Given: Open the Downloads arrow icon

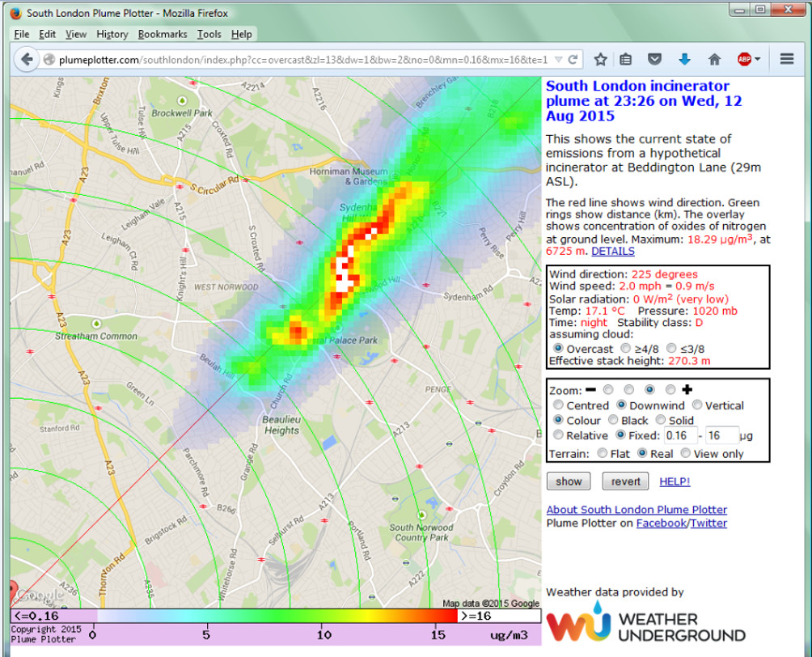Looking at the screenshot, I should point(684,60).
